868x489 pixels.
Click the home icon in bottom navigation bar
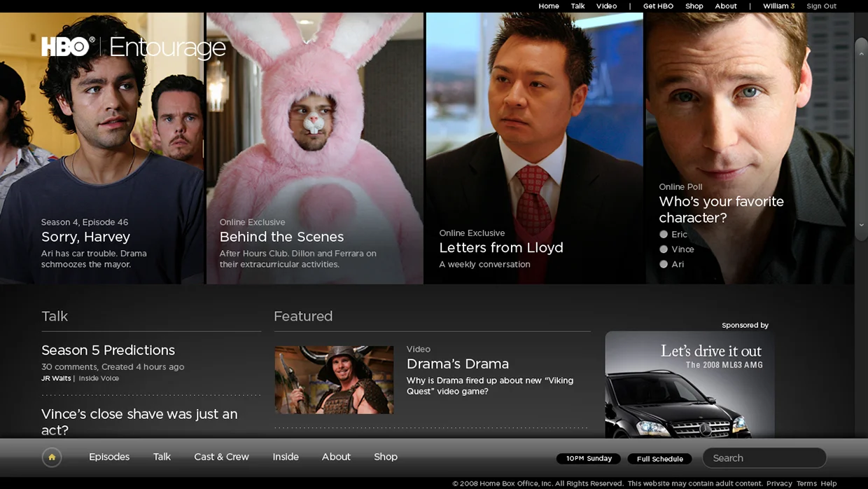51,457
